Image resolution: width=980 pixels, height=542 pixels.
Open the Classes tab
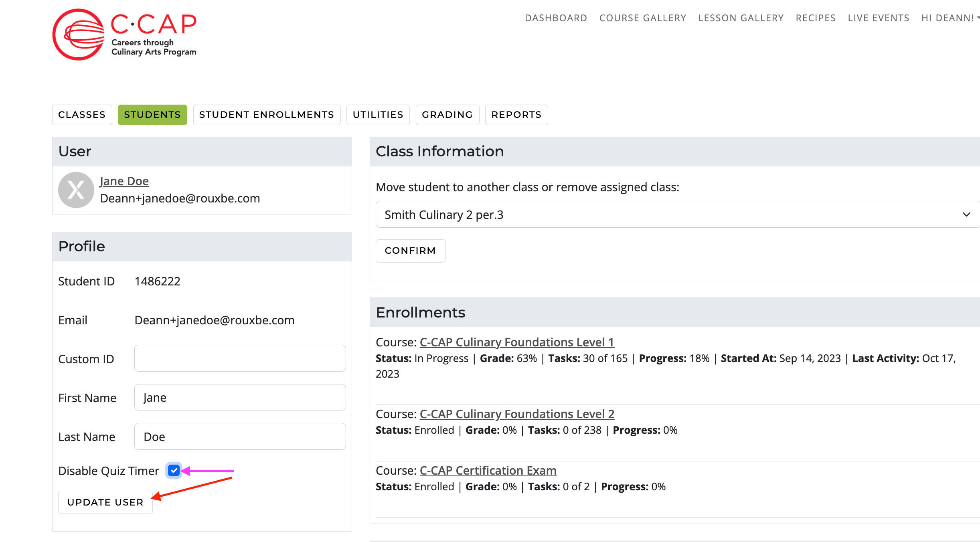pos(82,115)
